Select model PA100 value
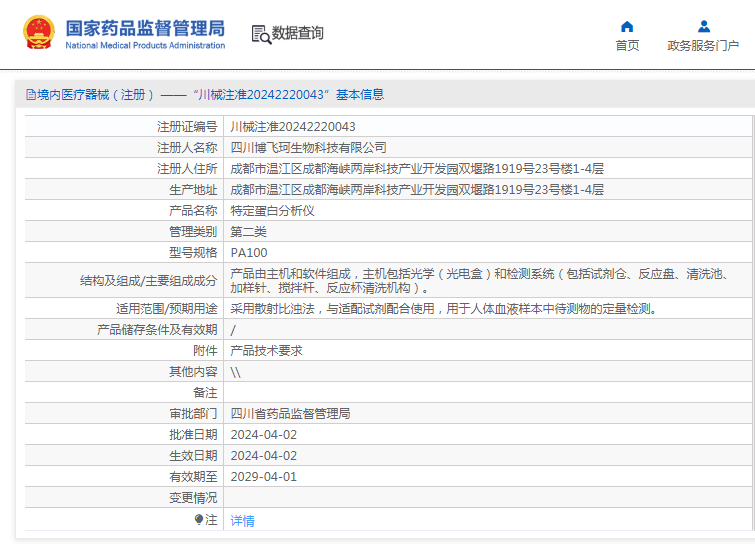The width and height of the screenshot is (755, 544). [249, 253]
